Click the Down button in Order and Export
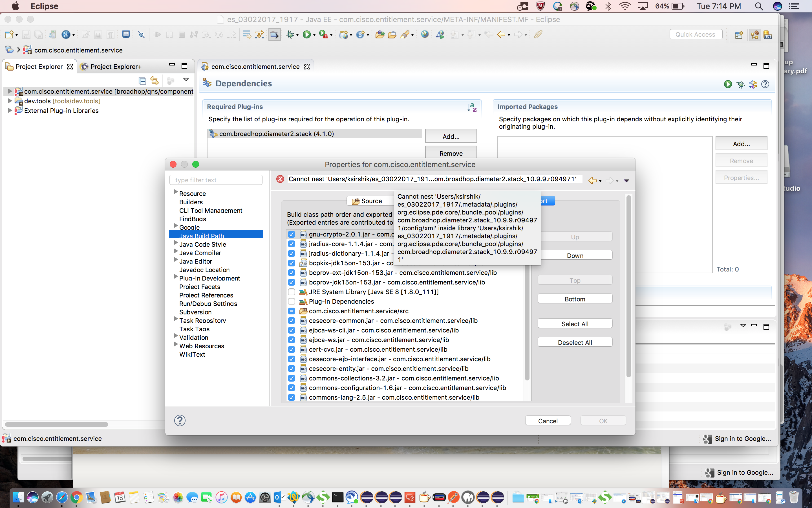 point(575,255)
